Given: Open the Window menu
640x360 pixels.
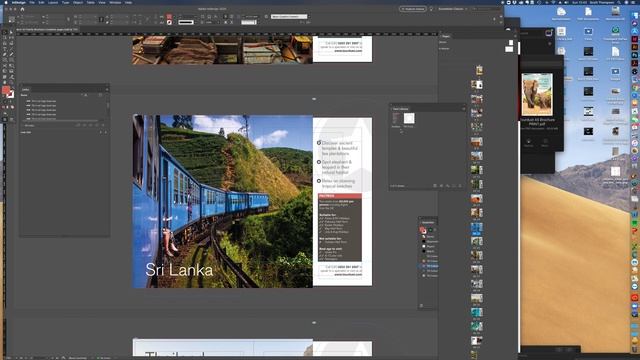Looking at the screenshot, I should (115, 2).
